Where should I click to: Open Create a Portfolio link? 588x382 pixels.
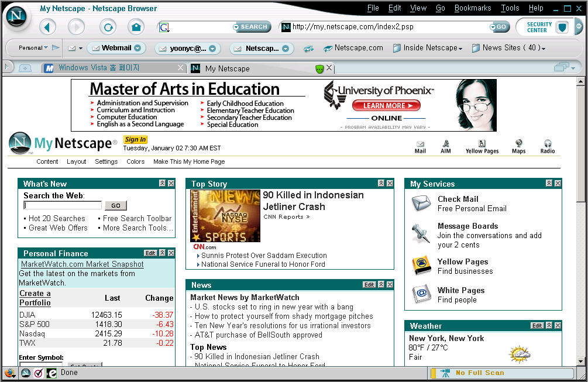point(35,298)
